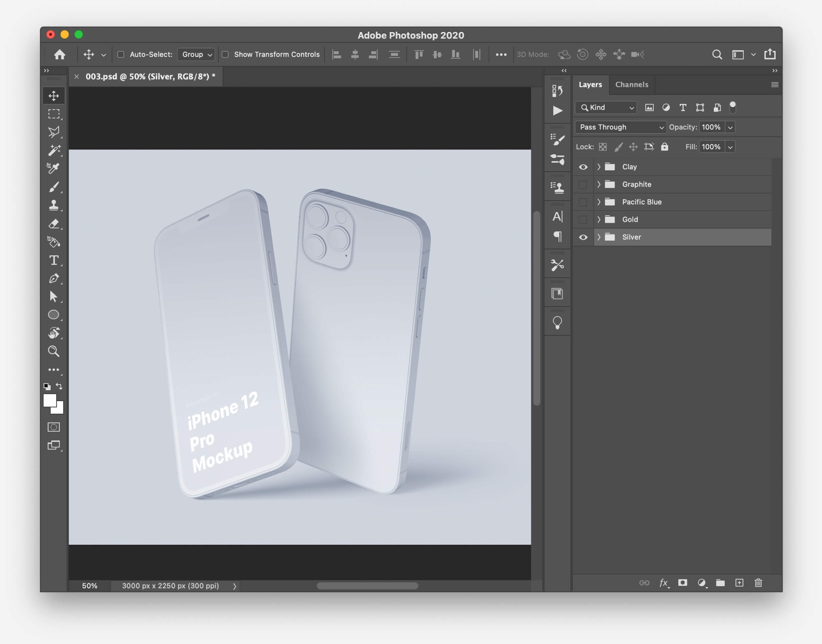Expand the Clay group
Screen dimensions: 822x644
(599, 167)
